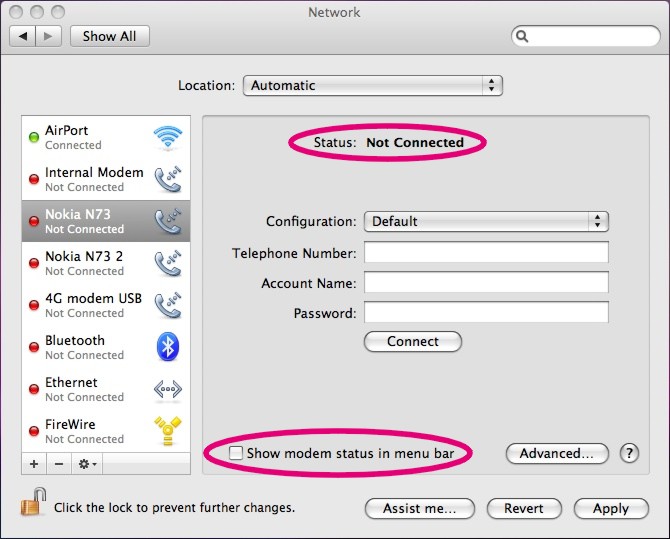Focus the Password field
The height and width of the screenshot is (539, 670).
tap(486, 312)
